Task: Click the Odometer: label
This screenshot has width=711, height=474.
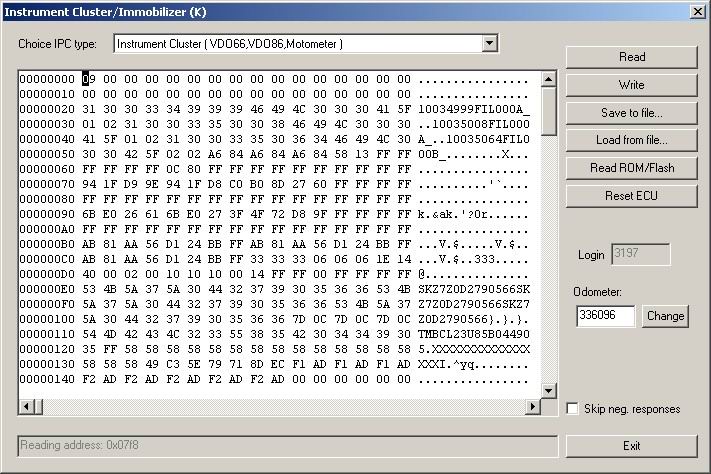Action: pyautogui.click(x=597, y=292)
